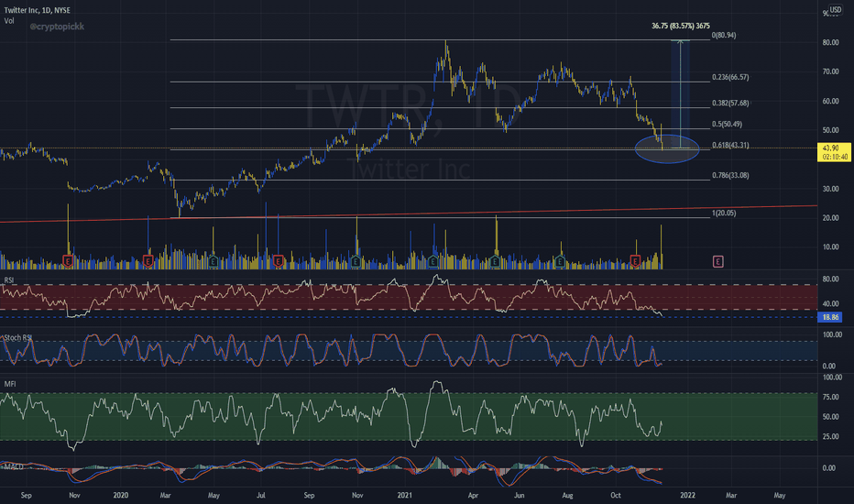Select the 0.236(66.57) Fibonacci level label
The height and width of the screenshot is (504, 854).
click(x=730, y=77)
